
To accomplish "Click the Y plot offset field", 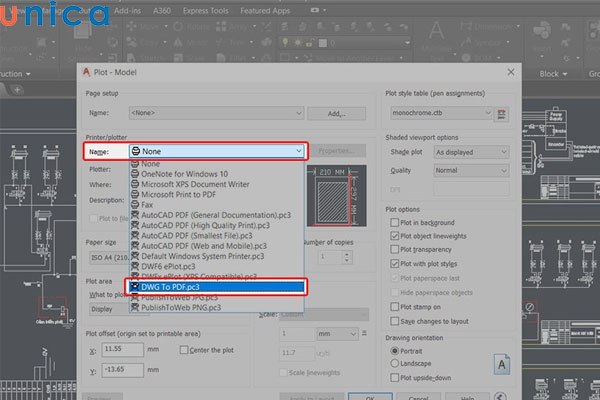I will tap(122, 370).
